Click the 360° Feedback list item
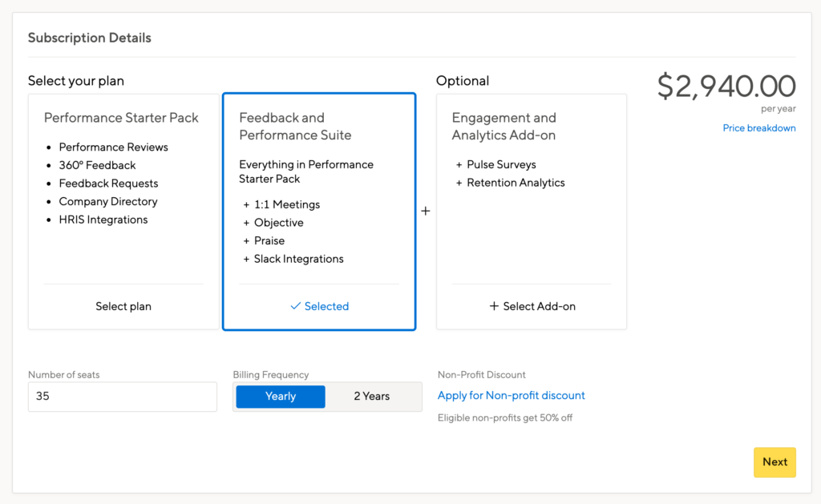Screen dimensions: 821x504 coord(97,165)
